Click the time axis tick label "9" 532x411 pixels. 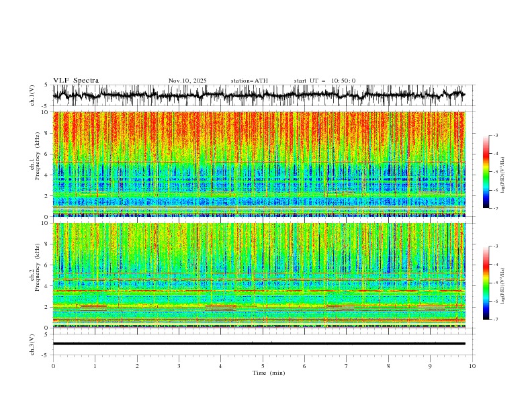coord(430,366)
